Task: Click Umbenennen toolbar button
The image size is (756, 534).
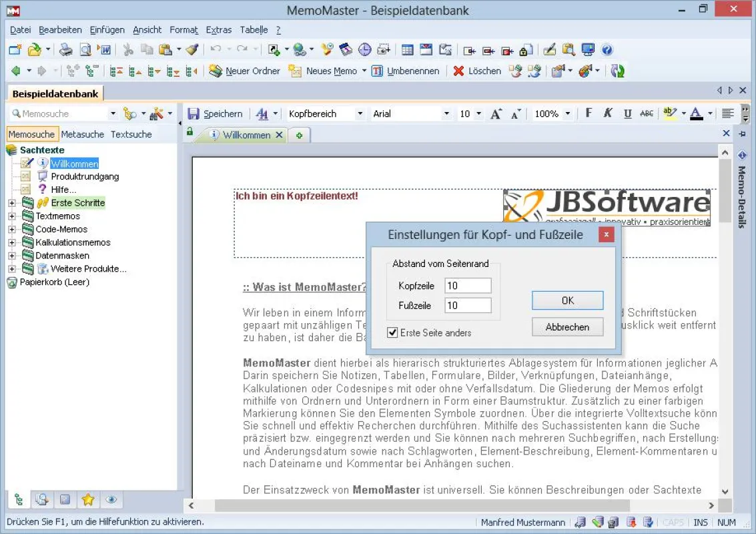Action: [406, 71]
